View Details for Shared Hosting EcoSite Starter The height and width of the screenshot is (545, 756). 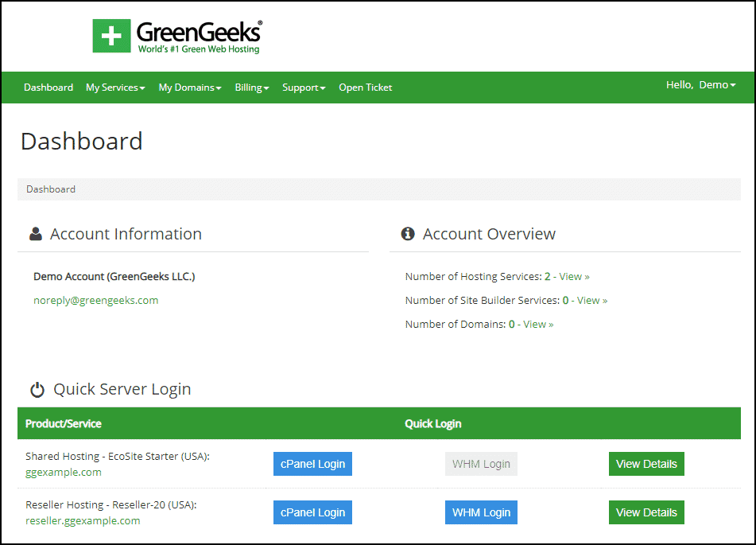point(646,464)
